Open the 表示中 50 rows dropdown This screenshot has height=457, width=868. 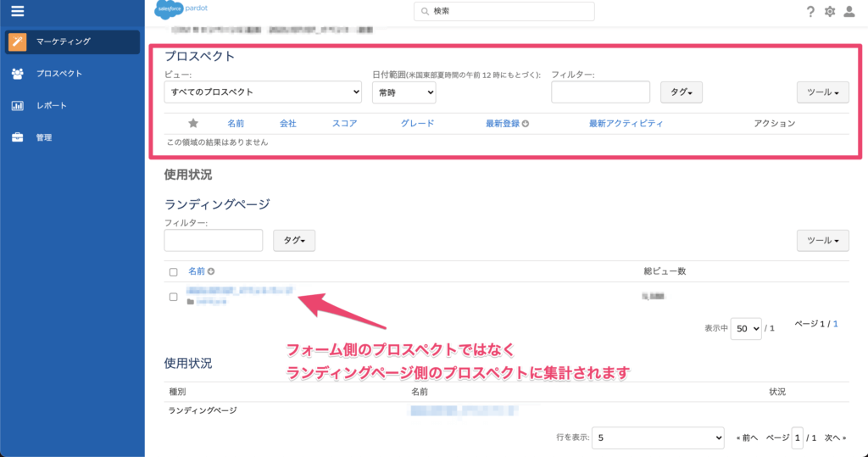click(x=746, y=328)
